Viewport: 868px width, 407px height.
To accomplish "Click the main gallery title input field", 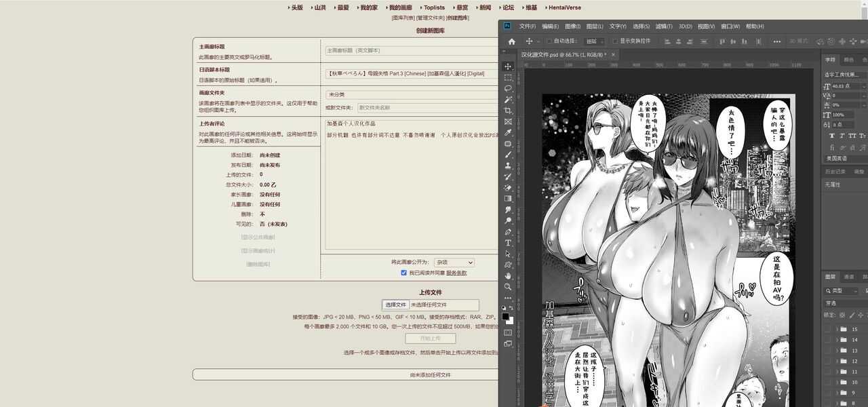I will click(x=411, y=50).
